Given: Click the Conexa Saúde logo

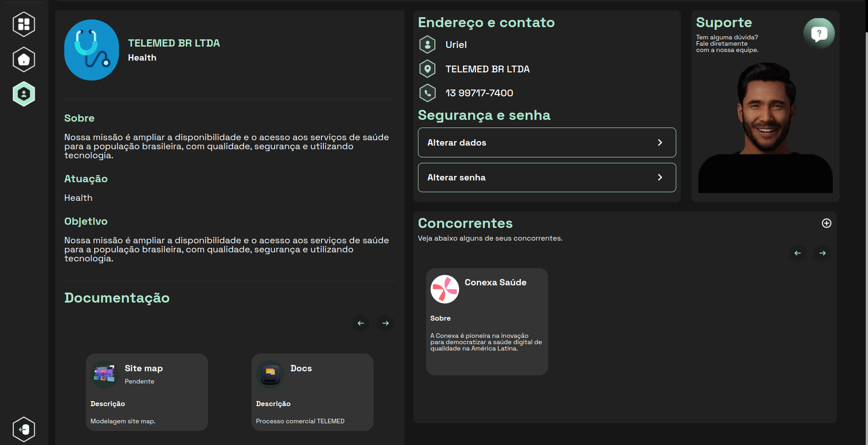Looking at the screenshot, I should pos(445,289).
